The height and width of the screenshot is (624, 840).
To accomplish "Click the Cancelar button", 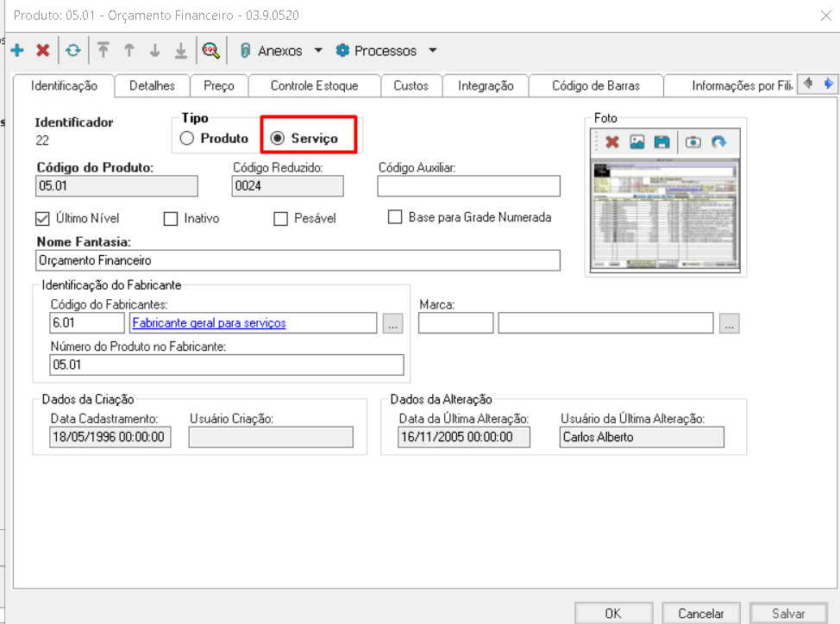I will point(700,614).
